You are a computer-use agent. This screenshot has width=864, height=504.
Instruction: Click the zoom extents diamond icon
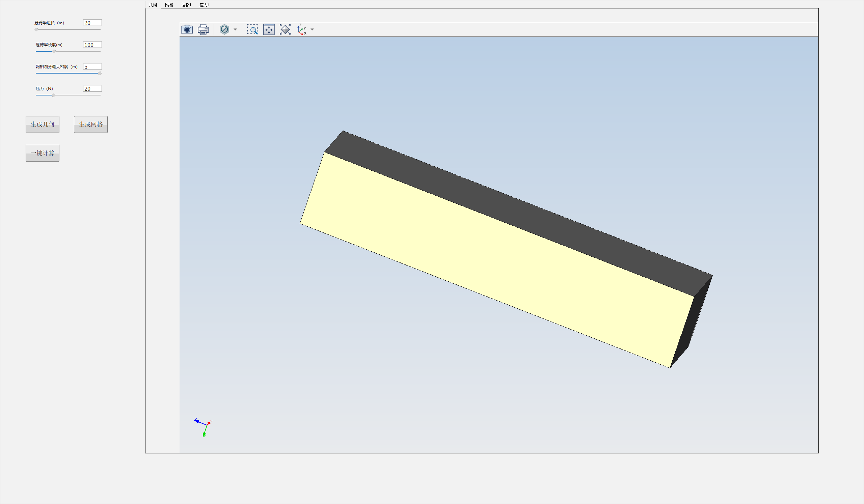[285, 29]
